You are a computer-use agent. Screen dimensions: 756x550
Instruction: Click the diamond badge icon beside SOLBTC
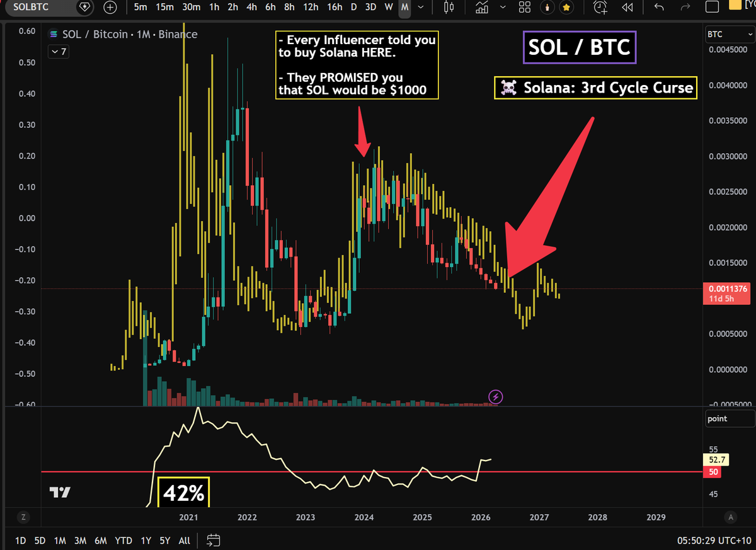tap(85, 8)
